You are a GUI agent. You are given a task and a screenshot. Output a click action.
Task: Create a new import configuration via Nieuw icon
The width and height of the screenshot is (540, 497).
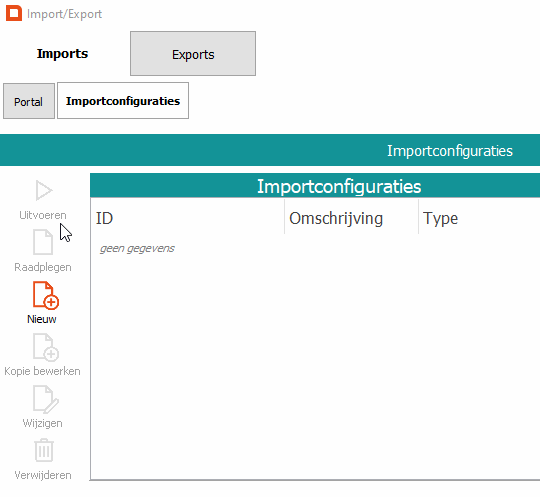[45, 295]
